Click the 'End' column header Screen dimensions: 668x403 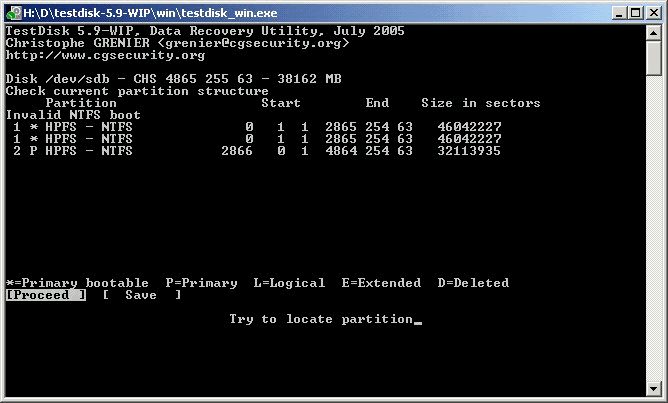377,103
